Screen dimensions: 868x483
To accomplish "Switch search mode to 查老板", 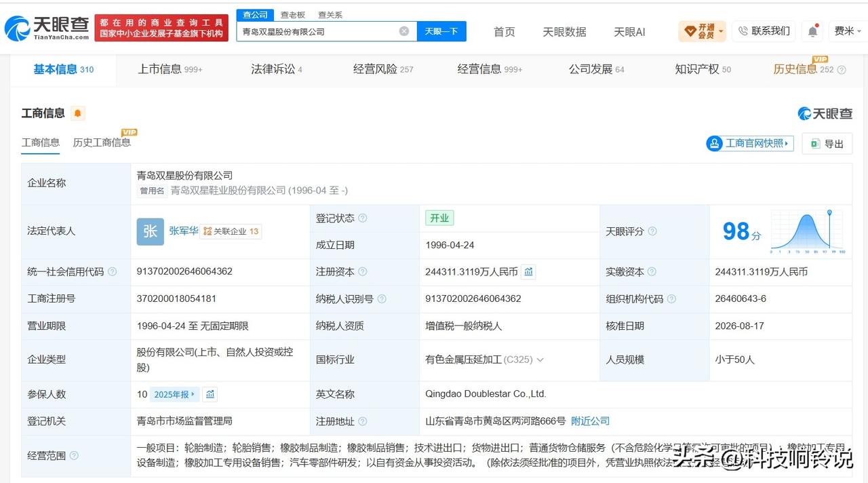I will click(293, 15).
